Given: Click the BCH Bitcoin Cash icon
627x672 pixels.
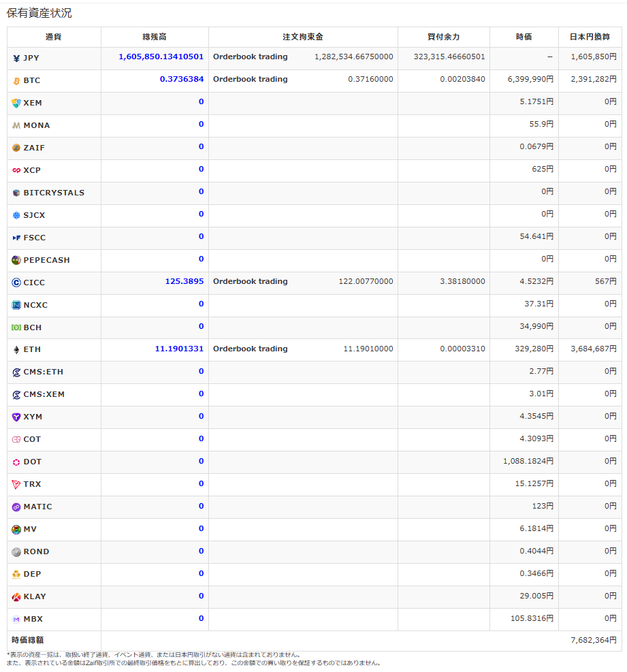Looking at the screenshot, I should pos(16,327).
